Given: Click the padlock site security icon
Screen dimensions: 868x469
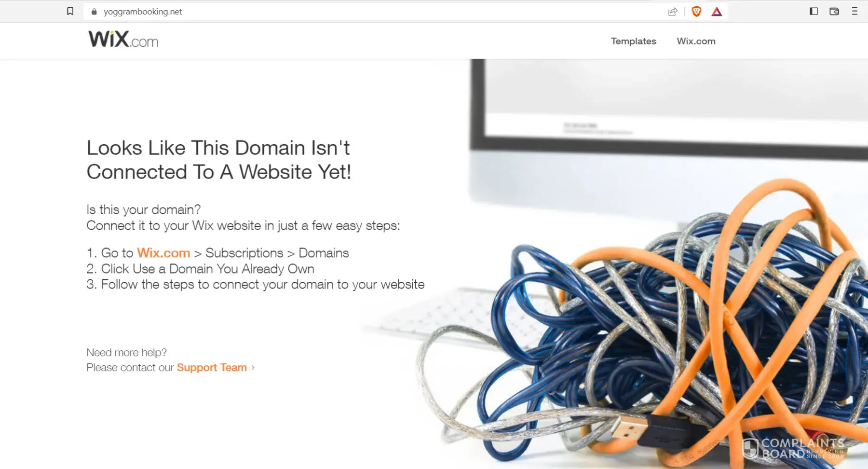Looking at the screenshot, I should (94, 12).
